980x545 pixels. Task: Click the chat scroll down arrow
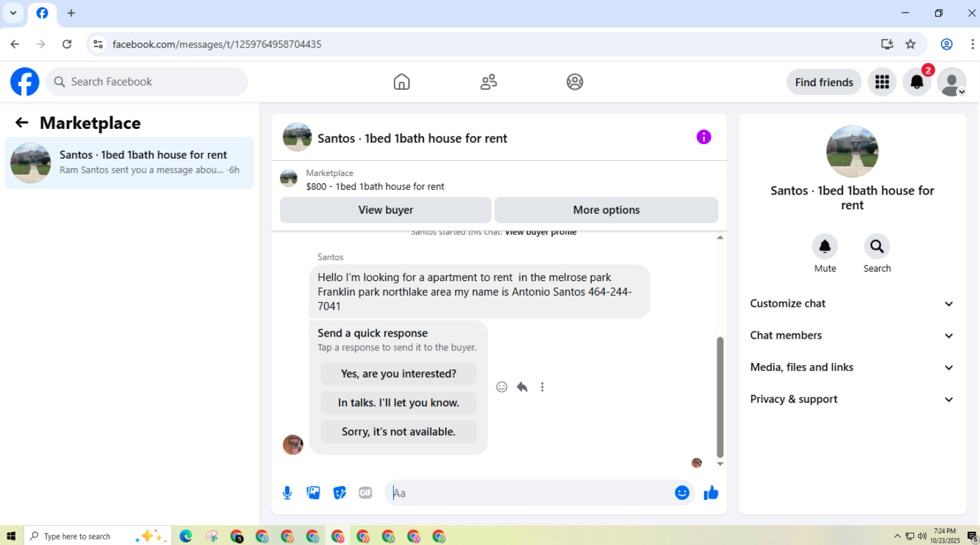(x=720, y=464)
